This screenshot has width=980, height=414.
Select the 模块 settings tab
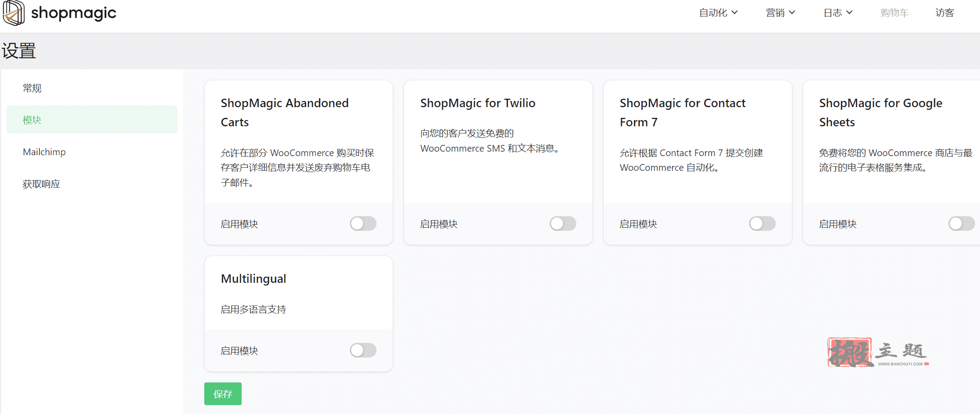(92, 120)
